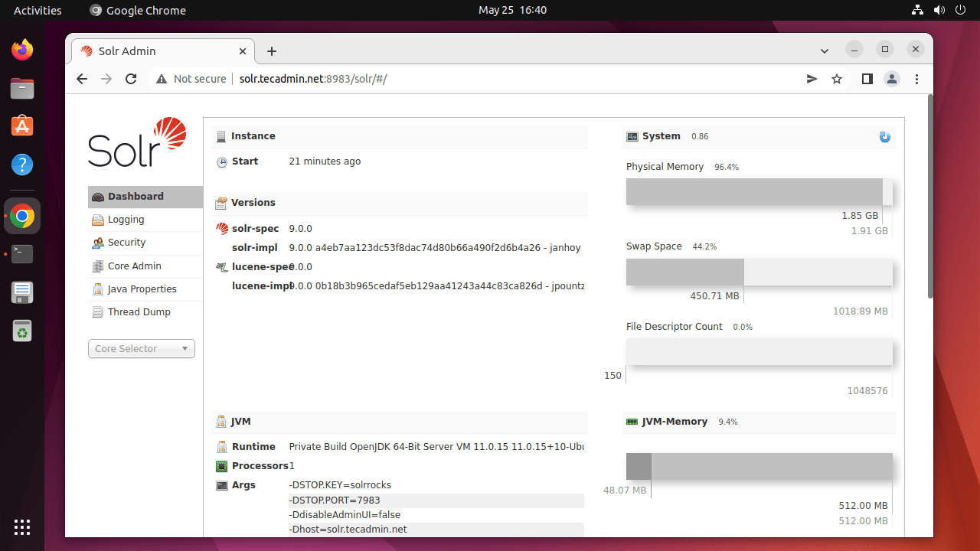Click the Solr logo
Image resolution: width=980 pixels, height=551 pixels.
pyautogui.click(x=137, y=142)
